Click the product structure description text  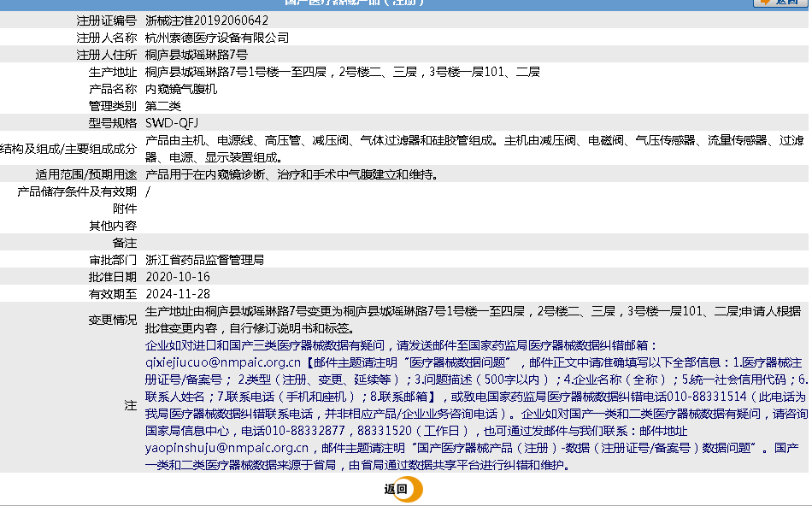[474, 149]
